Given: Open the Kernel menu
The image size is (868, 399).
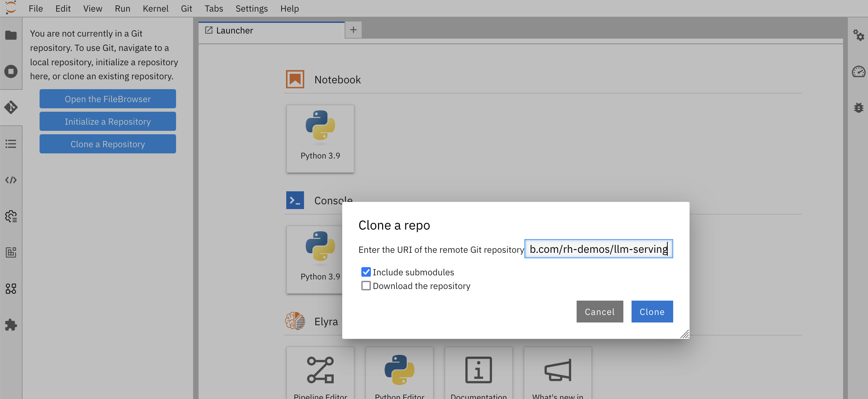Looking at the screenshot, I should 155,9.
